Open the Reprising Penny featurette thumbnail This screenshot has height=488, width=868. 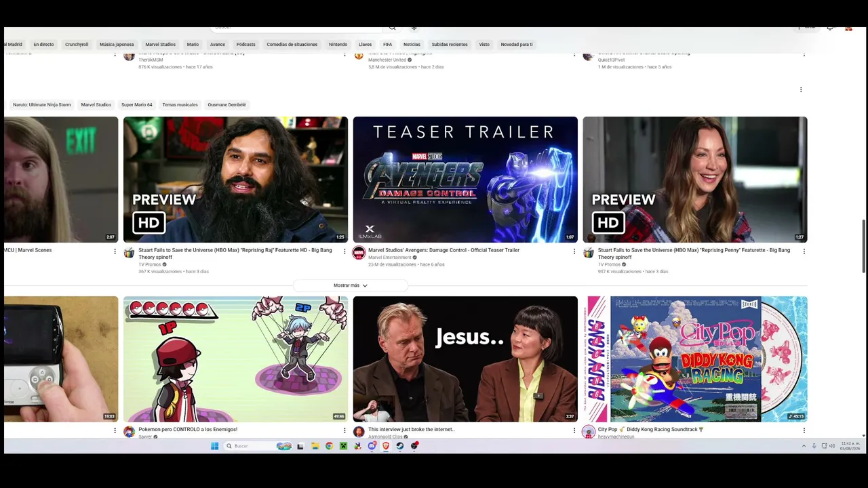(x=695, y=180)
